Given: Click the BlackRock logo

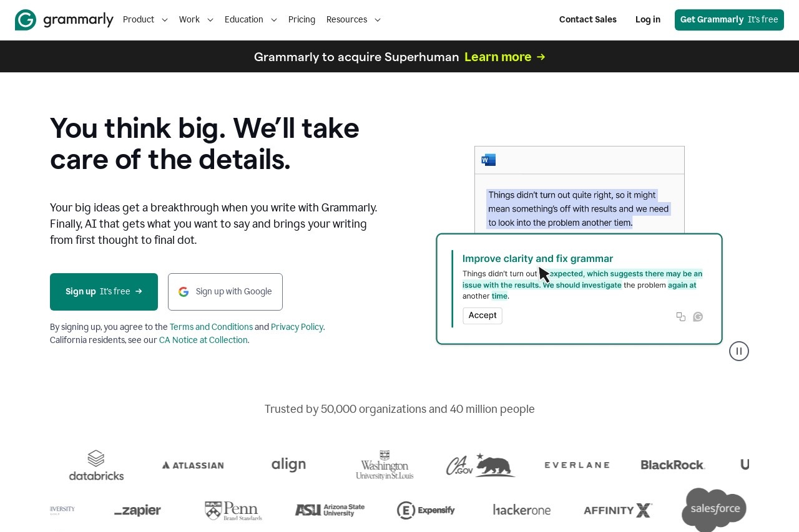Looking at the screenshot, I should [673, 465].
